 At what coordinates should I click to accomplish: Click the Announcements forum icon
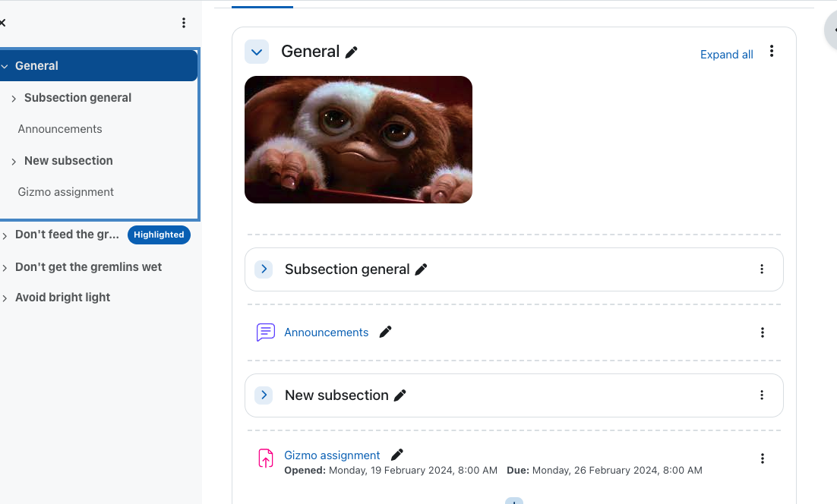[265, 332]
